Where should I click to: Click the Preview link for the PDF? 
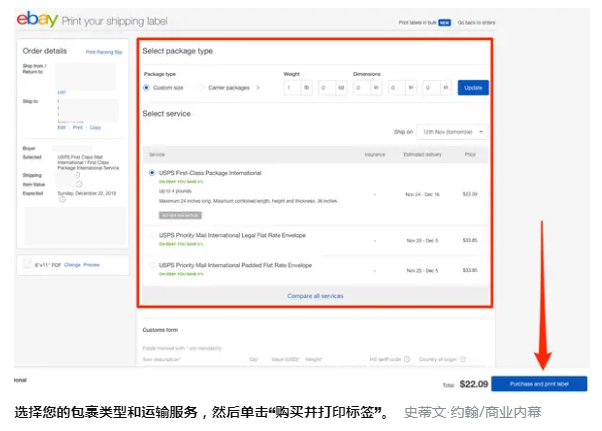(x=91, y=265)
